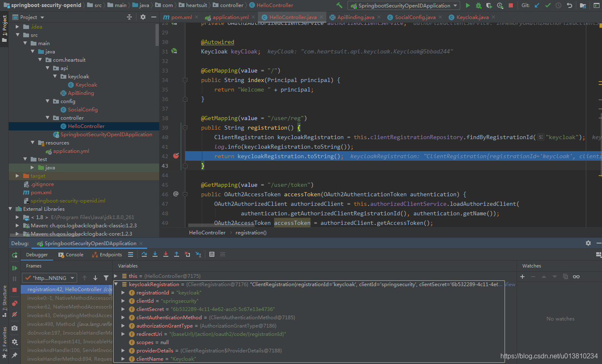
Task: Build the project with the hammer icon
Action: tap(339, 5)
